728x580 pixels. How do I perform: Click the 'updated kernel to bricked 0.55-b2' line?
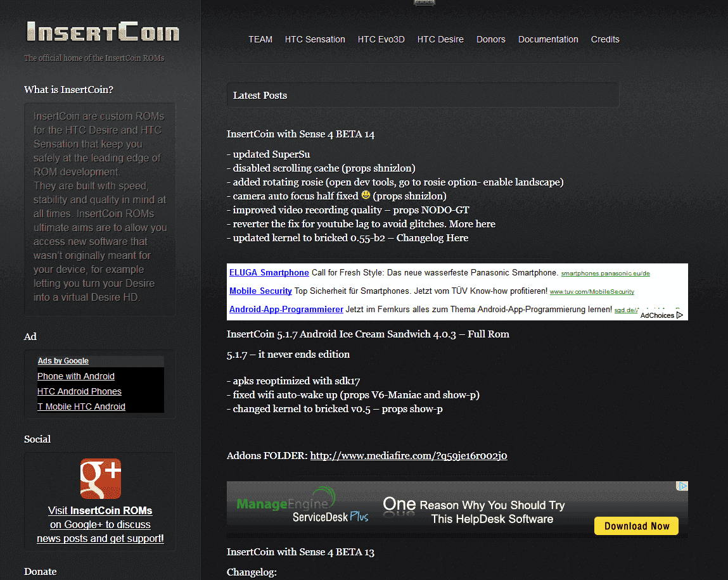[347, 237]
